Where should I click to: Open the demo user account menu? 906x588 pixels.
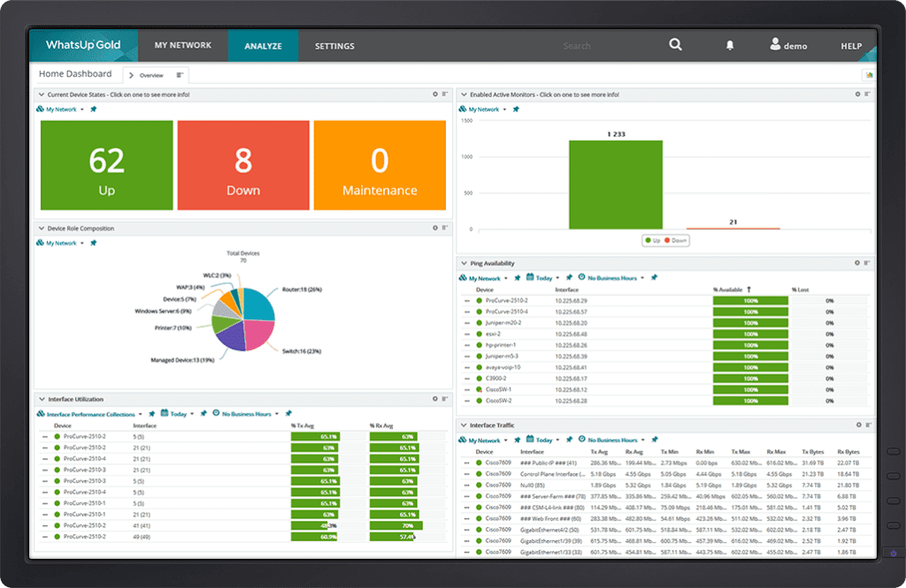[786, 45]
